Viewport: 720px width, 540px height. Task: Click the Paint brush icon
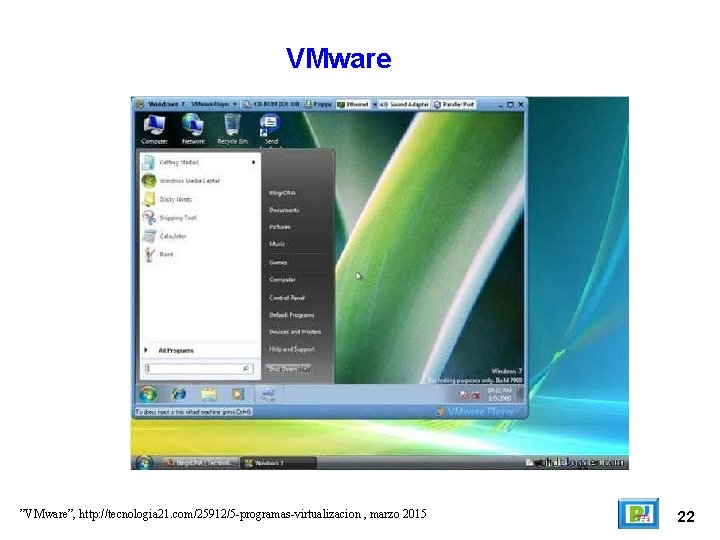(149, 254)
